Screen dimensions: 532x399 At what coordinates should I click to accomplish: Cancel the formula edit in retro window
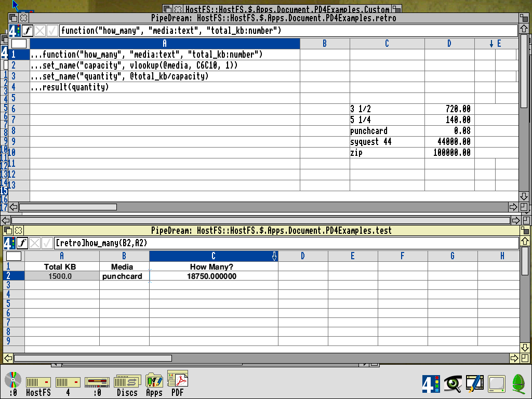tap(39, 31)
